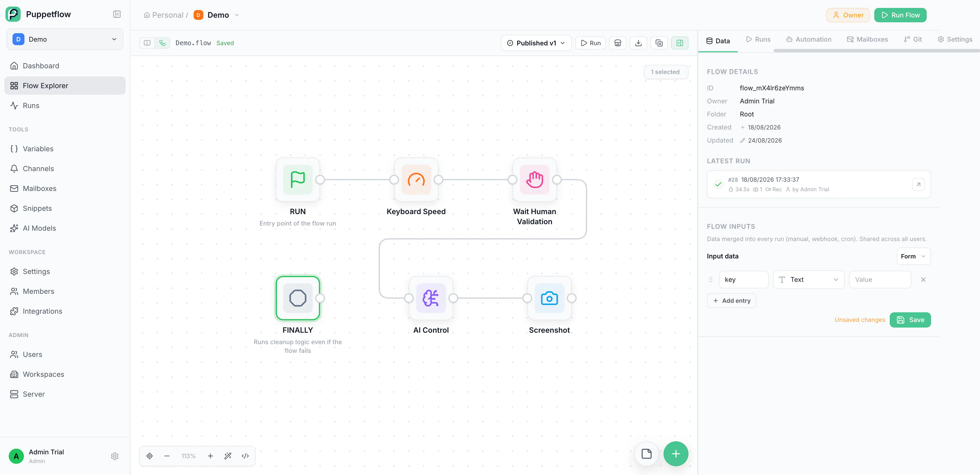This screenshot has width=980, height=475.
Task: Click the sticky note icon button
Action: (646, 454)
